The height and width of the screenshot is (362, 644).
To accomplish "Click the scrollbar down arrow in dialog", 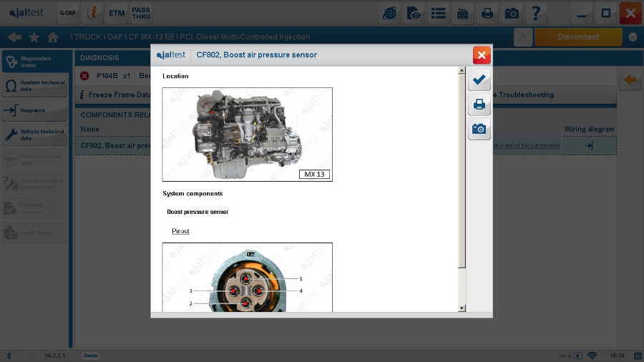I will click(462, 308).
